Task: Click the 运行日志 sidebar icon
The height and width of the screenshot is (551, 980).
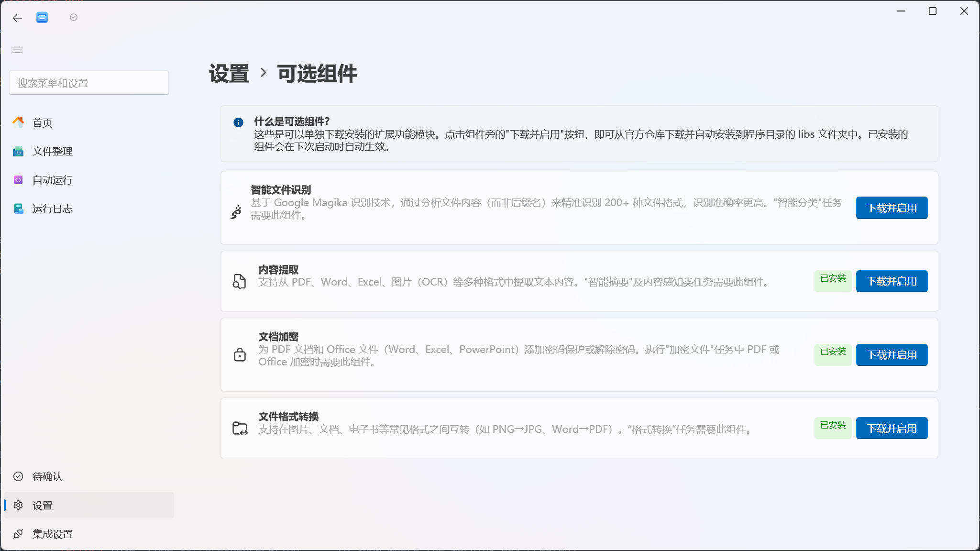Action: 18,209
